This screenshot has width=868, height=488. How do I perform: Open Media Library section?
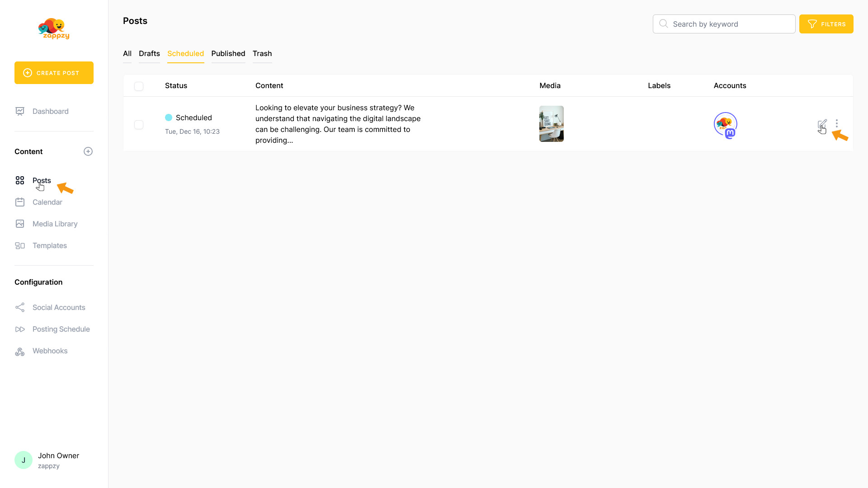click(x=55, y=224)
